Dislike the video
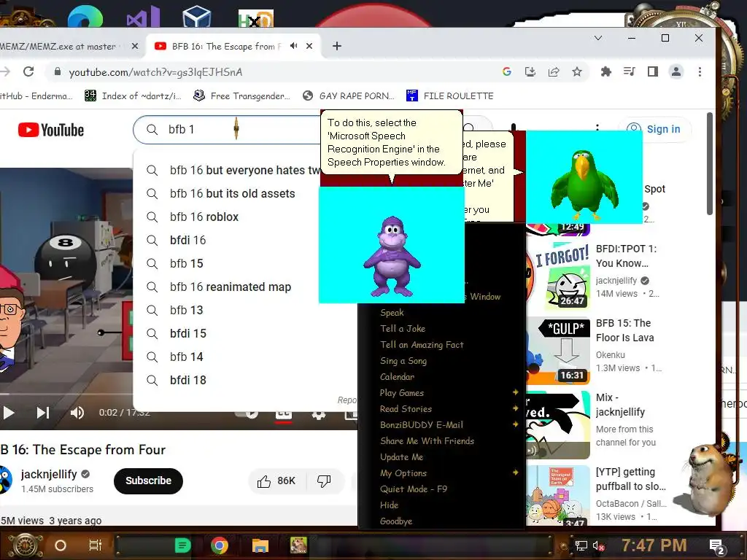This screenshot has width=747, height=560. 324,481
